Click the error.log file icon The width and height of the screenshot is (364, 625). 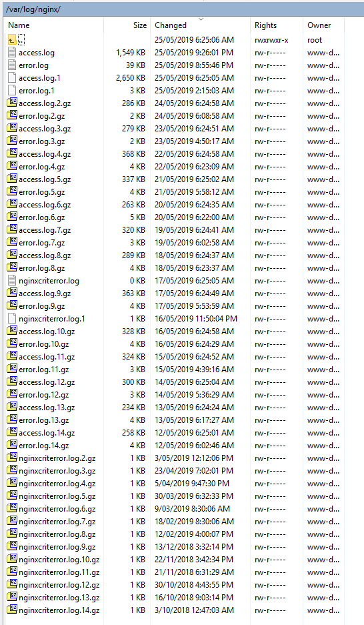pyautogui.click(x=12, y=65)
